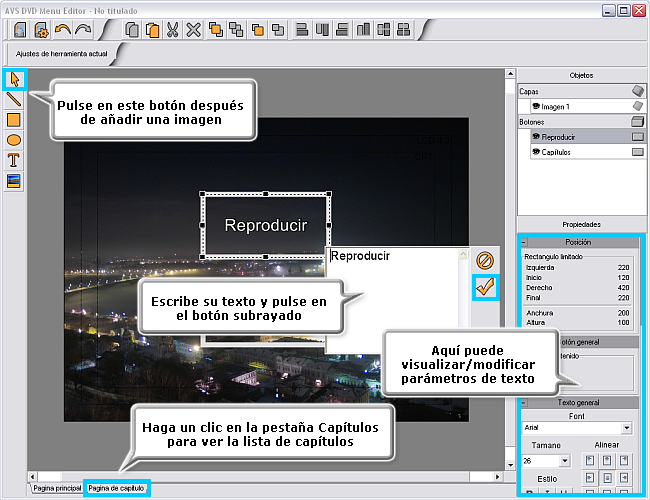Align text to top-center

[x=607, y=460]
